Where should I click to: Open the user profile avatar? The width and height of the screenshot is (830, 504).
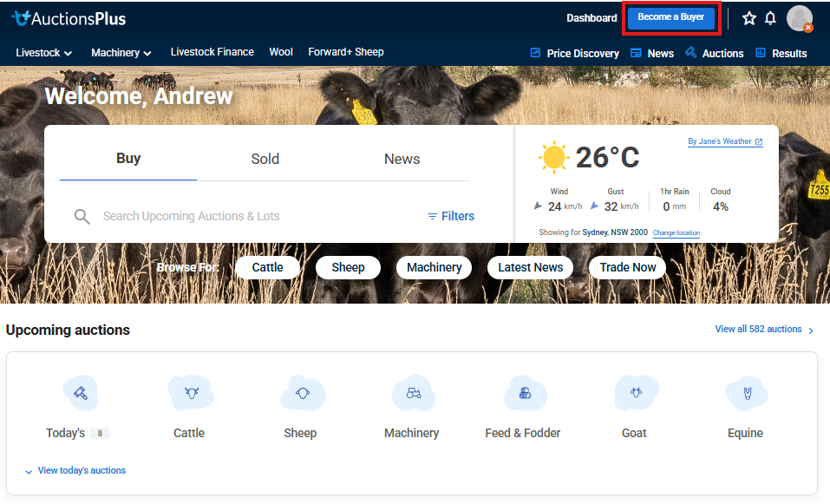800,18
